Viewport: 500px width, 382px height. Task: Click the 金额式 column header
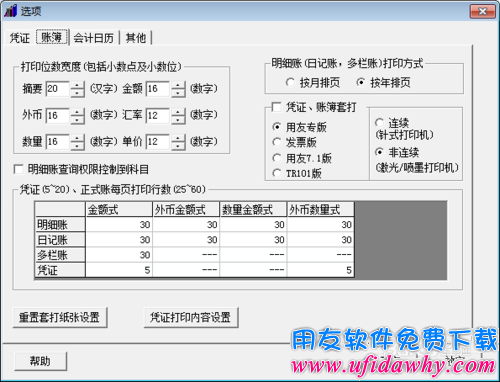[x=119, y=210]
